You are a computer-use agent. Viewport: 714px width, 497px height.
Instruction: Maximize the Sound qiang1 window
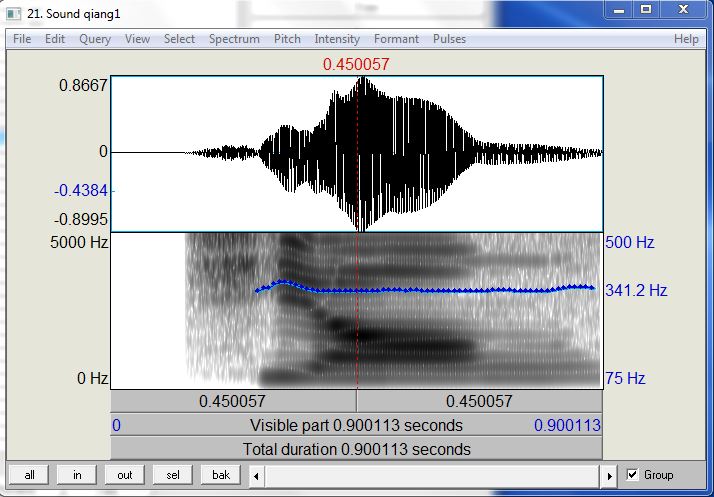click(646, 10)
